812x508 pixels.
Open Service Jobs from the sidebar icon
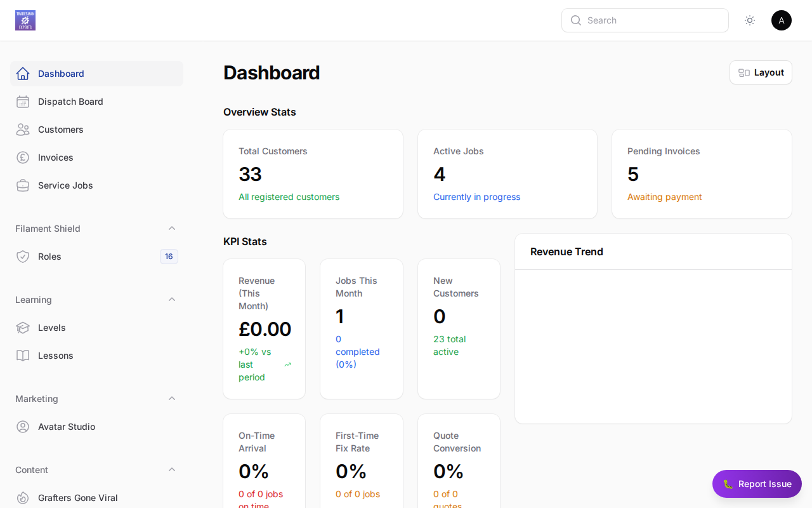[x=23, y=185]
